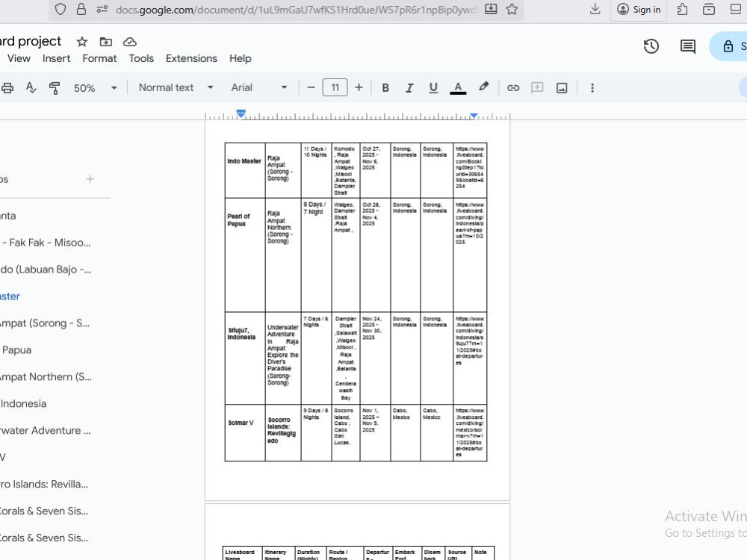
Task: Click the Sign in button in browser
Action: tap(639, 10)
